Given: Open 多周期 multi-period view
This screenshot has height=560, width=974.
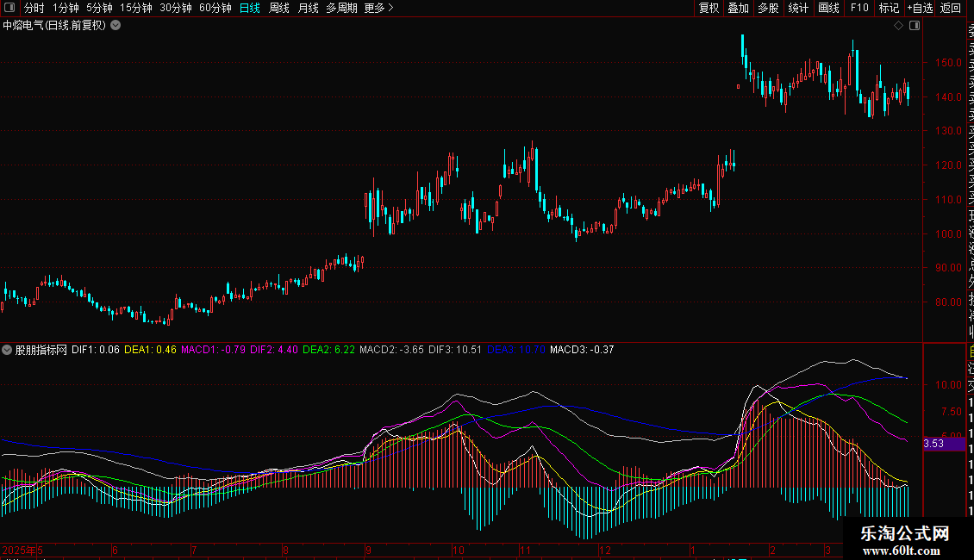Looking at the screenshot, I should (341, 8).
